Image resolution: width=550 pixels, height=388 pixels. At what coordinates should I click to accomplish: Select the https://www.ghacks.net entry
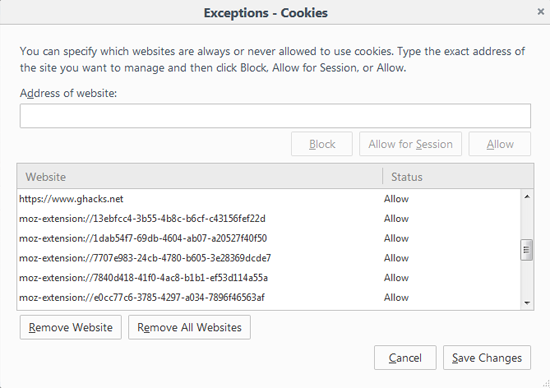click(x=269, y=199)
